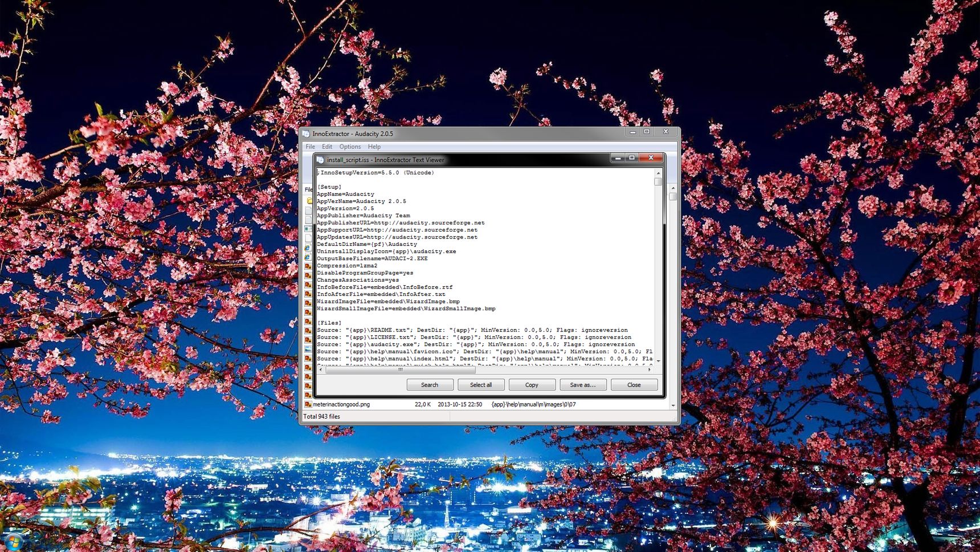Click the script viewer scroll down arrow
Screen dimensions: 980x552
point(658,361)
